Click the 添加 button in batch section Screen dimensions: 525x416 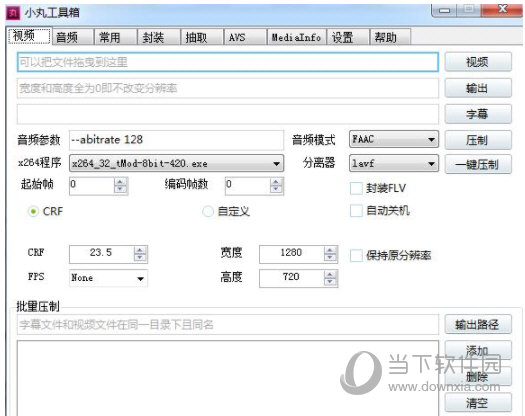click(478, 350)
